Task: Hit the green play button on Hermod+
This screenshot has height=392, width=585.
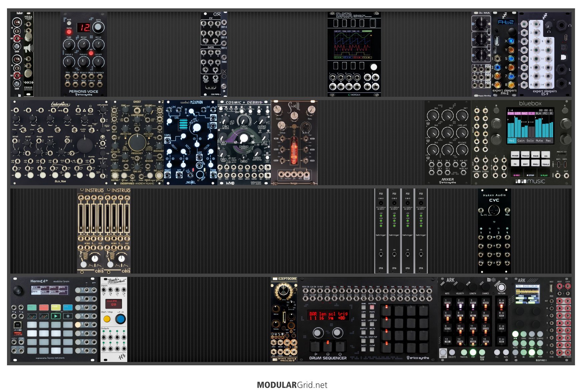Action: coord(56,316)
